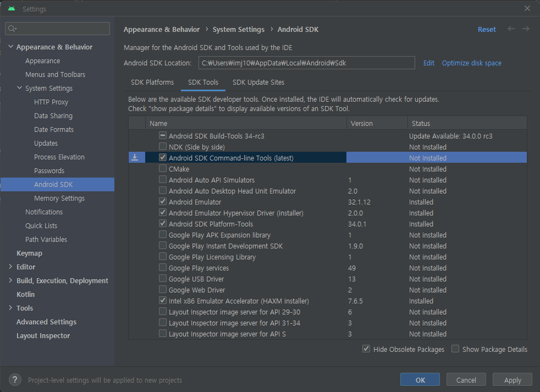The image size is (540, 392).
Task: Click the Apply button
Action: click(513, 380)
